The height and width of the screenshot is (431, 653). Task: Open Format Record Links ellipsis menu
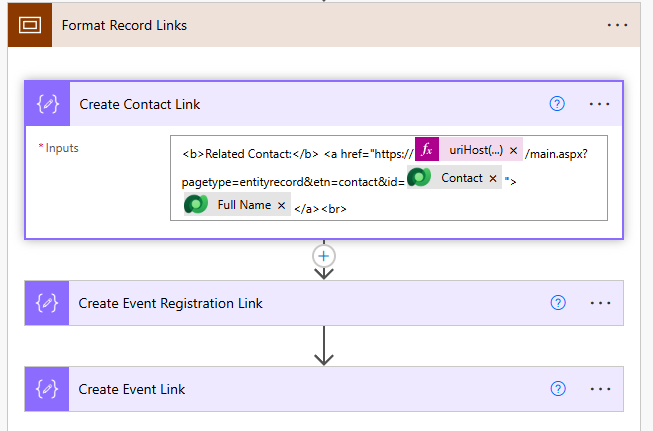617,25
